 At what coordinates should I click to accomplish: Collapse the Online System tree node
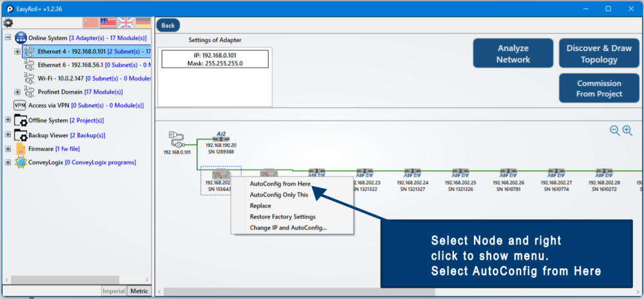click(8, 38)
